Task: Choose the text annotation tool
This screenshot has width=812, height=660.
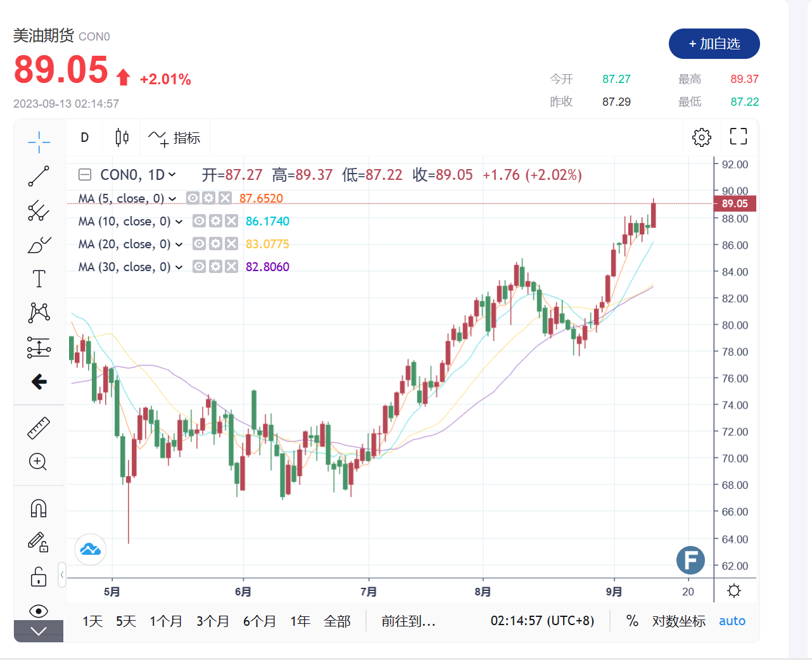Action: (x=39, y=279)
